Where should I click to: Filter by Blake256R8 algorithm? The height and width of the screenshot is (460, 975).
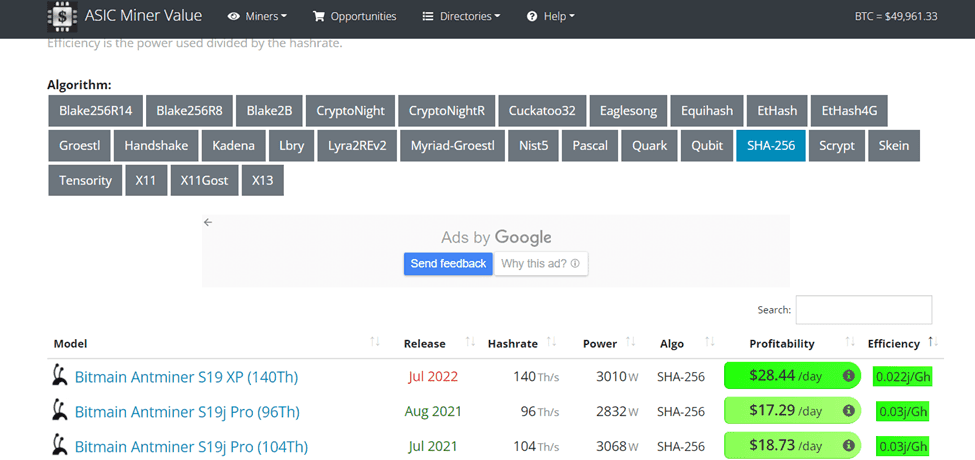[x=190, y=111]
